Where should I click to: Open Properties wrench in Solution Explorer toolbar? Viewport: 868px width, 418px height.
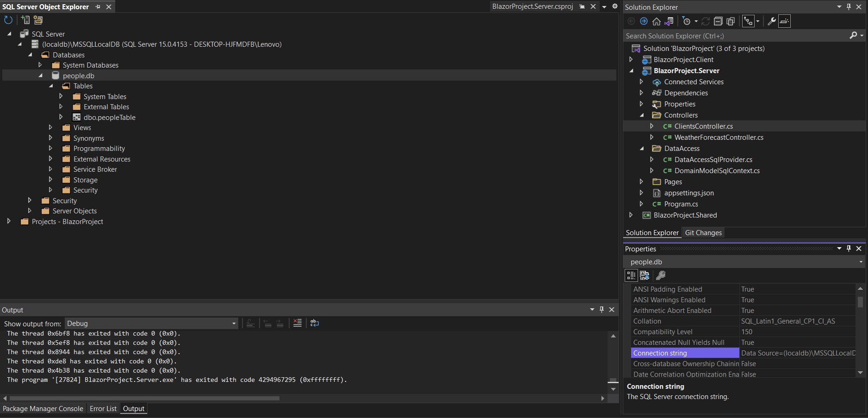[771, 21]
